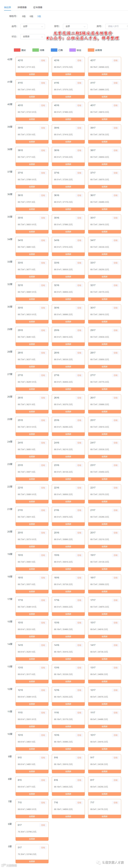This screenshot has width=128, height=868.
Task: Open the 层号 dropdown list
Action: pos(75,26)
